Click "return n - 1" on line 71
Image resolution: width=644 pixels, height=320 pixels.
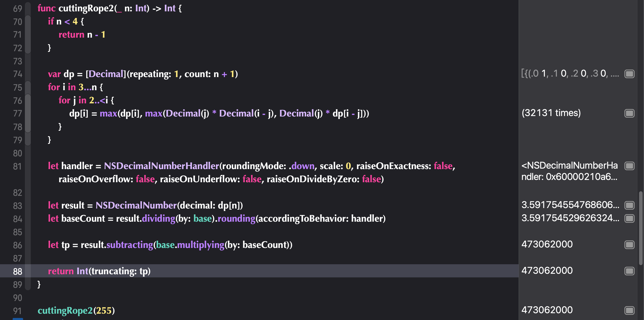pos(82,34)
